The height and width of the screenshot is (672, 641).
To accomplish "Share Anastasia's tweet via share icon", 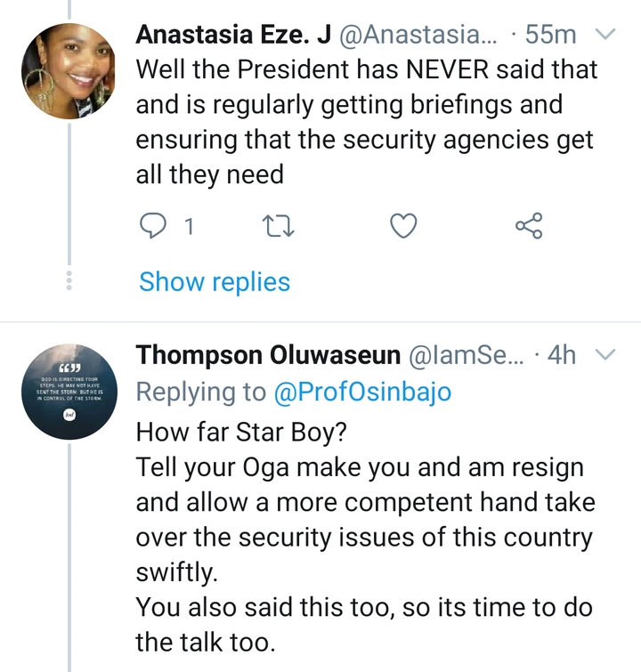I will pyautogui.click(x=529, y=227).
